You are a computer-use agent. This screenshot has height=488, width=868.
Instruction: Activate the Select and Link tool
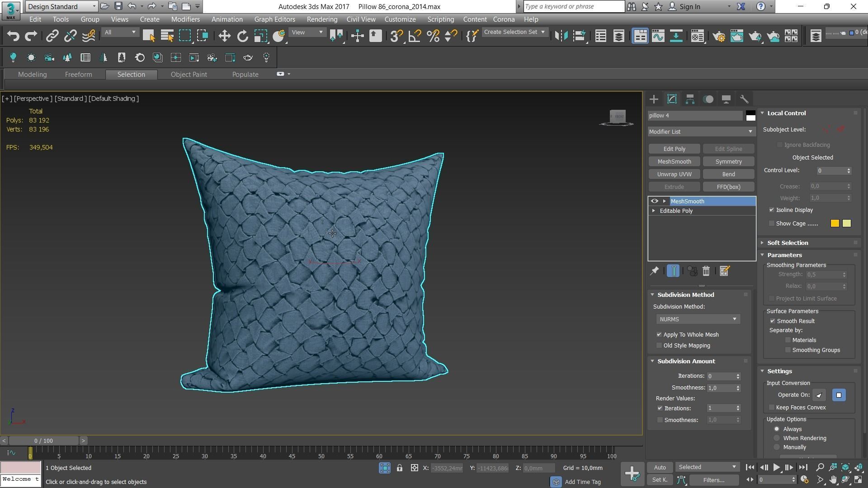tap(52, 36)
